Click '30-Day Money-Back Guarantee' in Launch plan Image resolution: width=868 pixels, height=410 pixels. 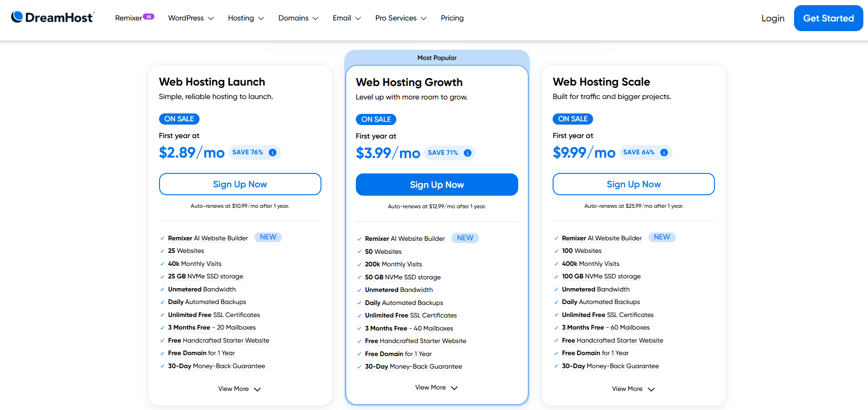tap(216, 366)
